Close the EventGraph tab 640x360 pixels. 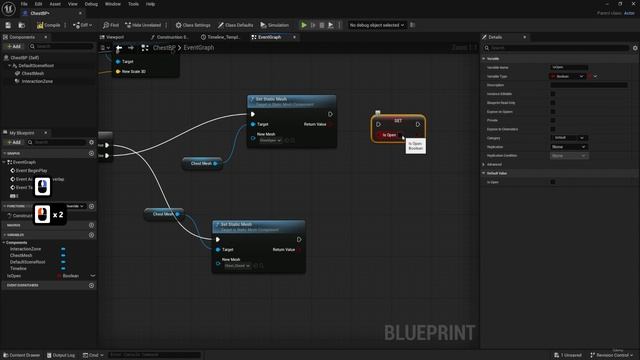click(x=294, y=37)
